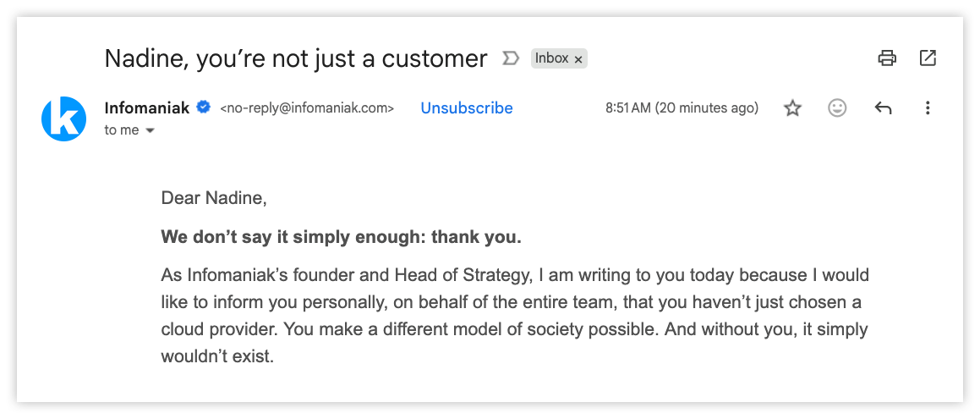Click the Inbox label tag
Viewport: 980px width, 419px height.
[x=551, y=58]
